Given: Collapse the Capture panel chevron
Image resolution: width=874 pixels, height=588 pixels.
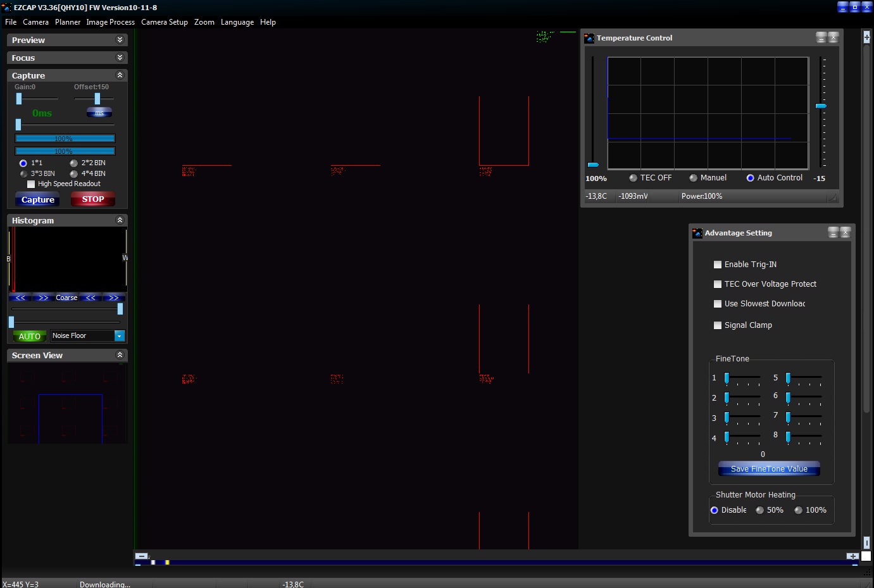Looking at the screenshot, I should point(120,75).
